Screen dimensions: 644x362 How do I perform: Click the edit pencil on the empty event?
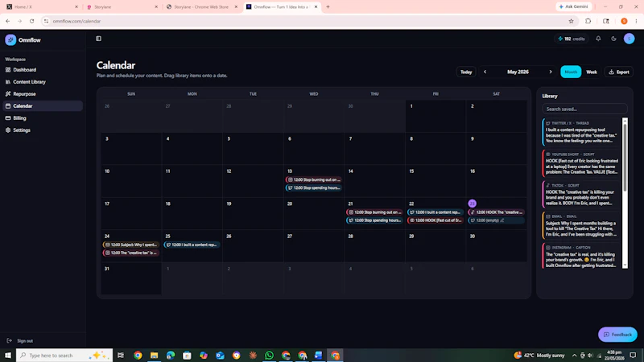[502, 220]
